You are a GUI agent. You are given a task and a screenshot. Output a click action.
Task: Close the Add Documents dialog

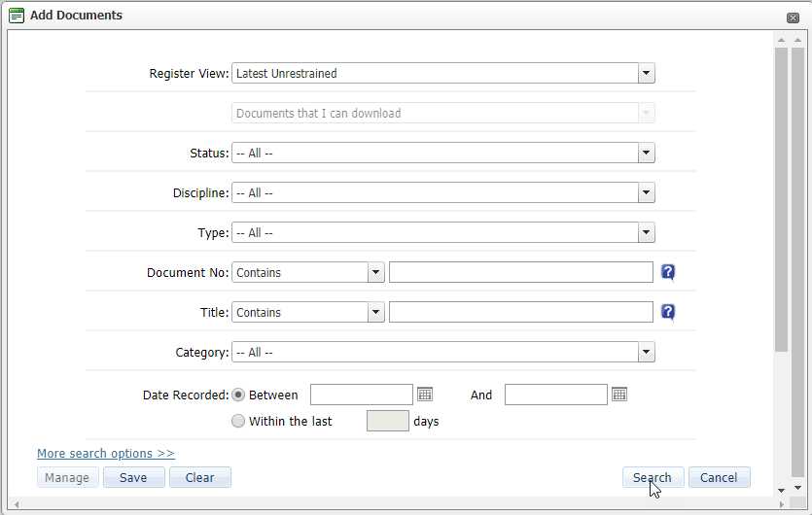(793, 17)
